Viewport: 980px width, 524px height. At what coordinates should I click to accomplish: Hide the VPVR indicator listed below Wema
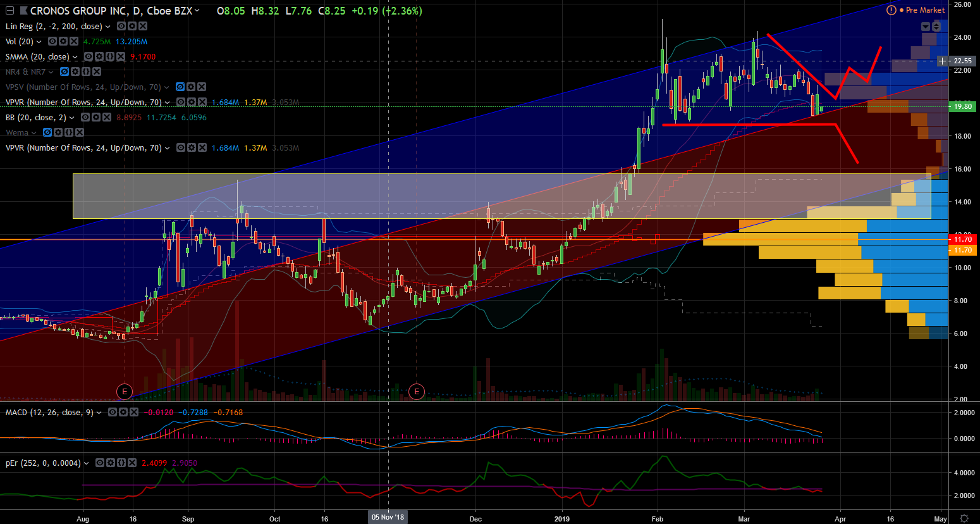pyautogui.click(x=180, y=147)
